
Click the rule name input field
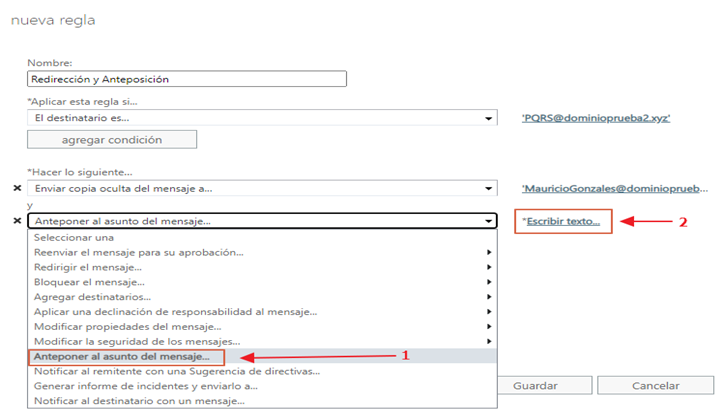pos(187,79)
